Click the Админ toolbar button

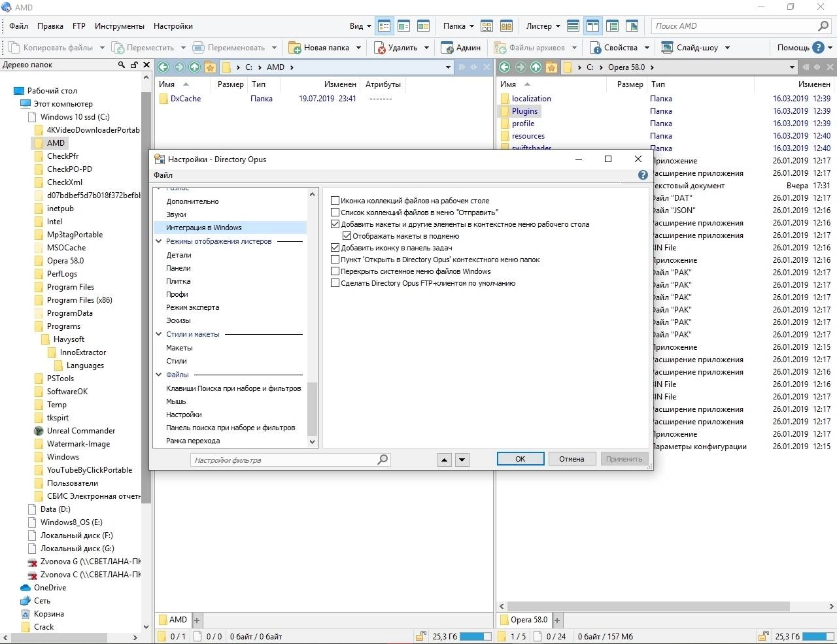[461, 48]
